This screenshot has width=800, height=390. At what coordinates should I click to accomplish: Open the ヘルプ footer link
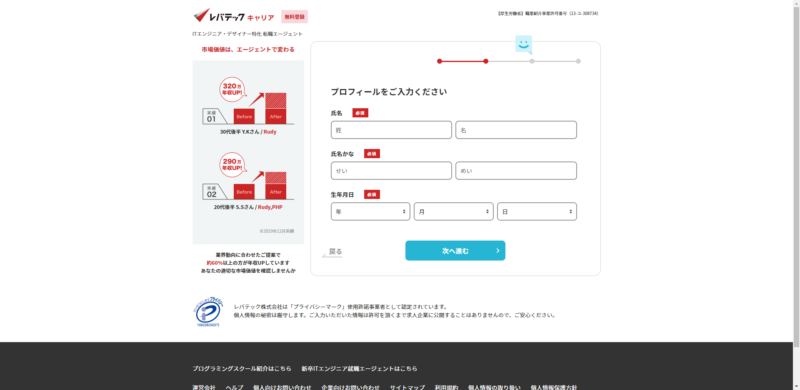[x=234, y=387]
